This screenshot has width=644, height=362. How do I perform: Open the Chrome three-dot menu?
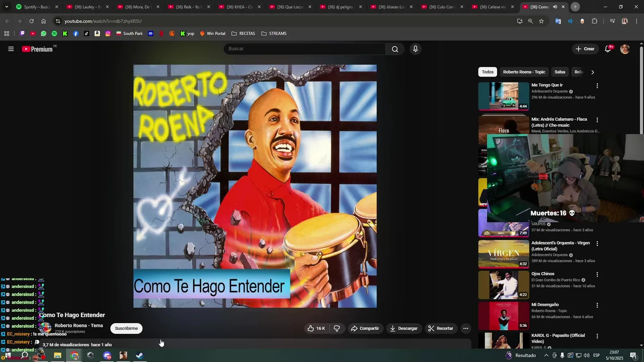tap(636, 21)
